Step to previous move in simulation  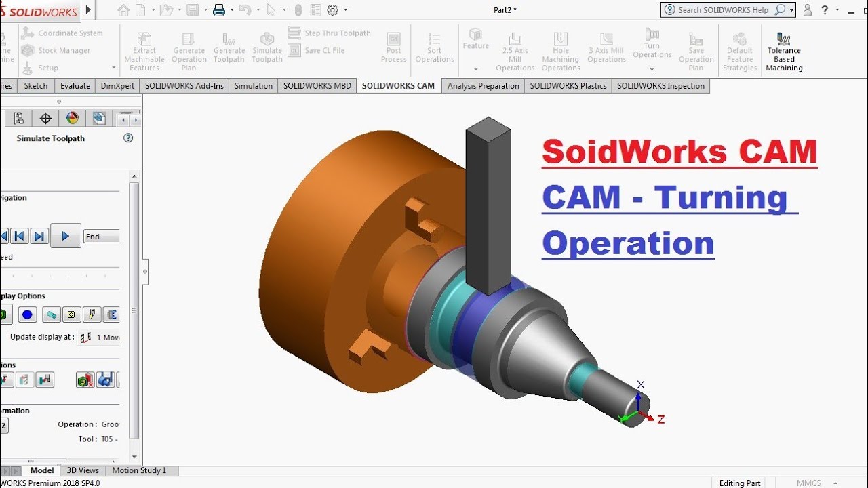point(20,236)
